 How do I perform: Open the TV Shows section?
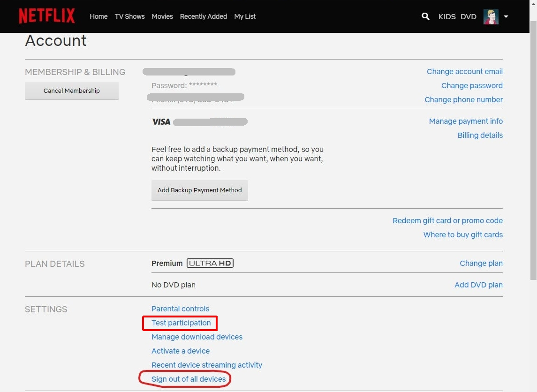pos(129,16)
